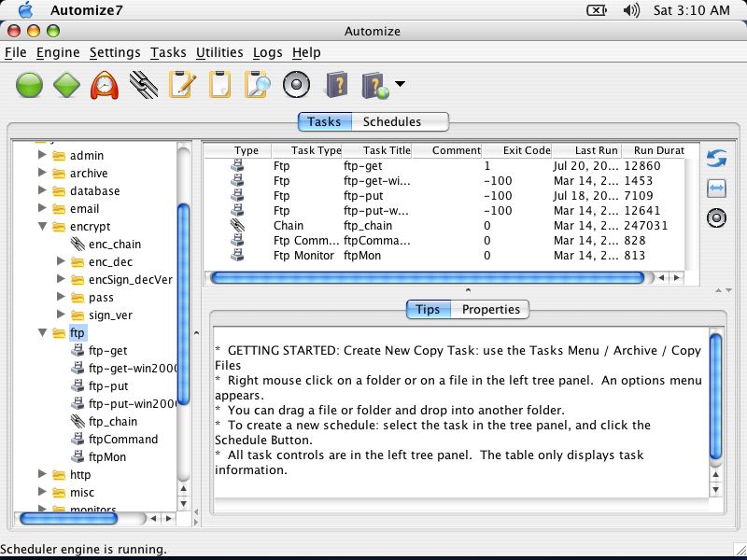Open the Logs menu
Image resolution: width=747 pixels, height=560 pixels.
click(268, 52)
